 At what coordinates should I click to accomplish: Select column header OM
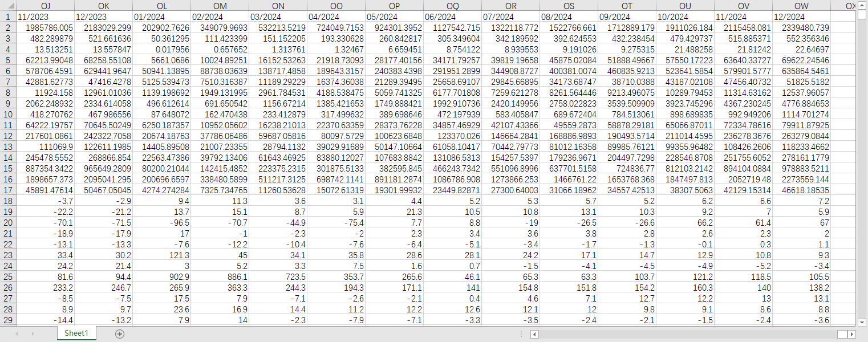click(220, 6)
